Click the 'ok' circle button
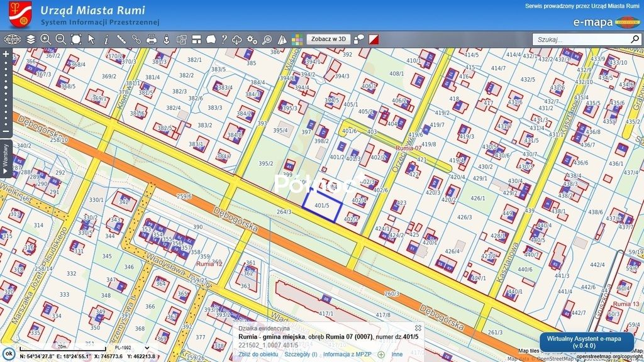The width and height of the screenshot is (644, 362). click(9, 353)
